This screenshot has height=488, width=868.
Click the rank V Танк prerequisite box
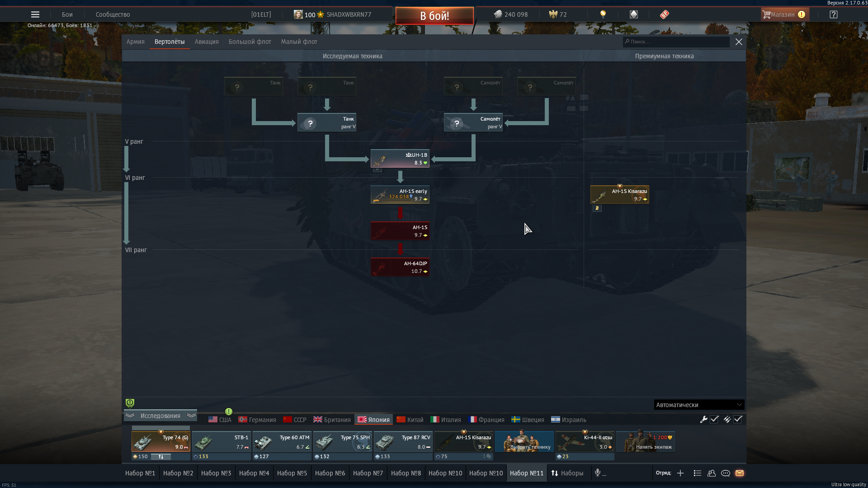(x=327, y=122)
